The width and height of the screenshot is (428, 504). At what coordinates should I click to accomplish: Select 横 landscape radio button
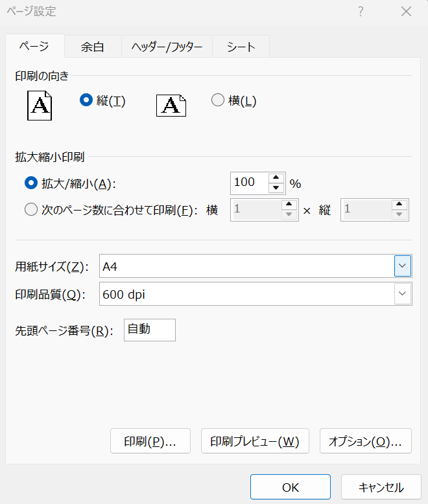(218, 100)
